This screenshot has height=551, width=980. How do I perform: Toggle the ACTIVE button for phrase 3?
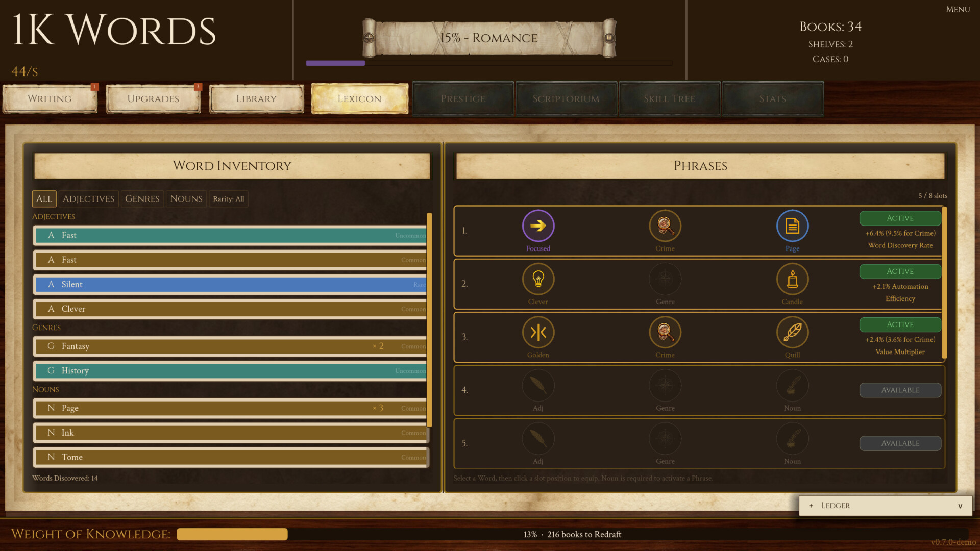tap(900, 324)
